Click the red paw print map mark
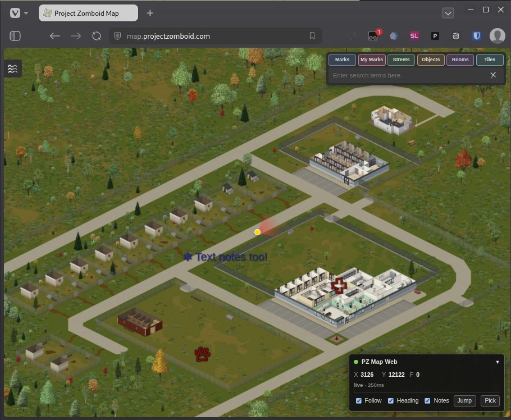This screenshot has width=511, height=420. [x=202, y=354]
